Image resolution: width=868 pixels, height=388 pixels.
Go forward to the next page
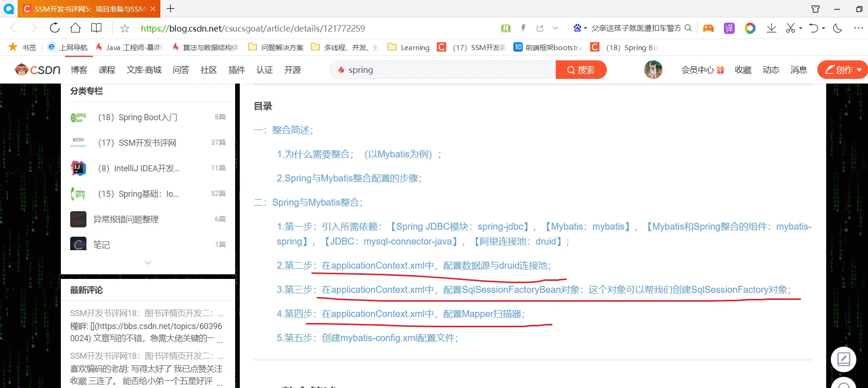click(33, 28)
